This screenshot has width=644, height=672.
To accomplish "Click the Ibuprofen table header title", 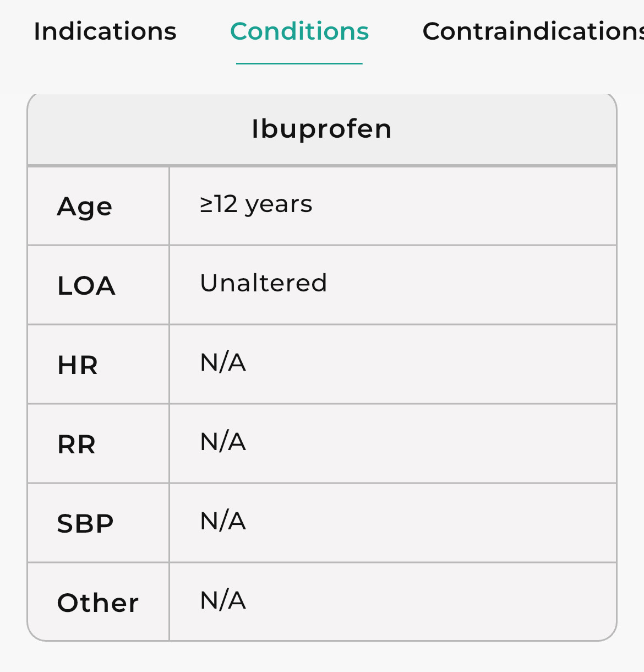I will [x=321, y=129].
